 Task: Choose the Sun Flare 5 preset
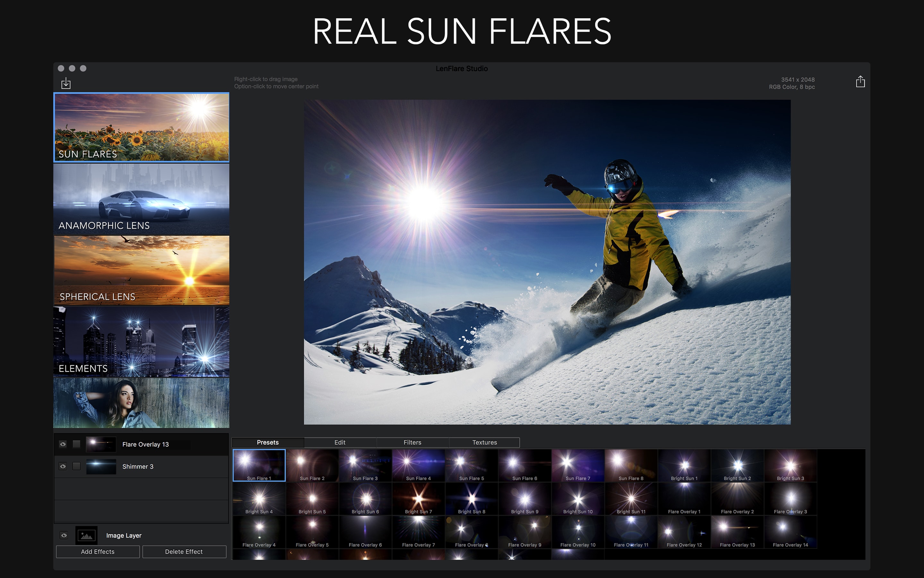472,465
